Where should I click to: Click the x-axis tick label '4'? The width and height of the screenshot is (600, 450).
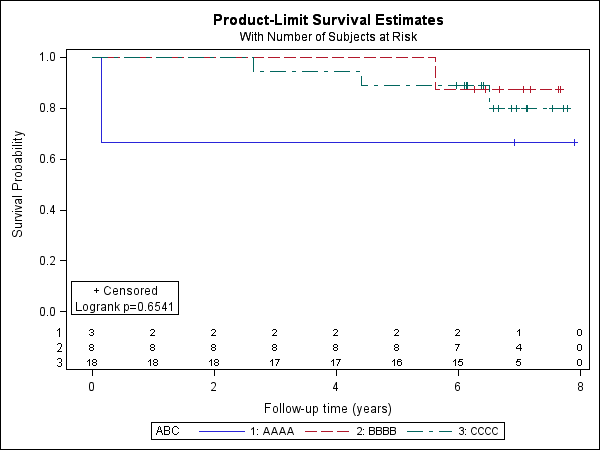(336, 386)
